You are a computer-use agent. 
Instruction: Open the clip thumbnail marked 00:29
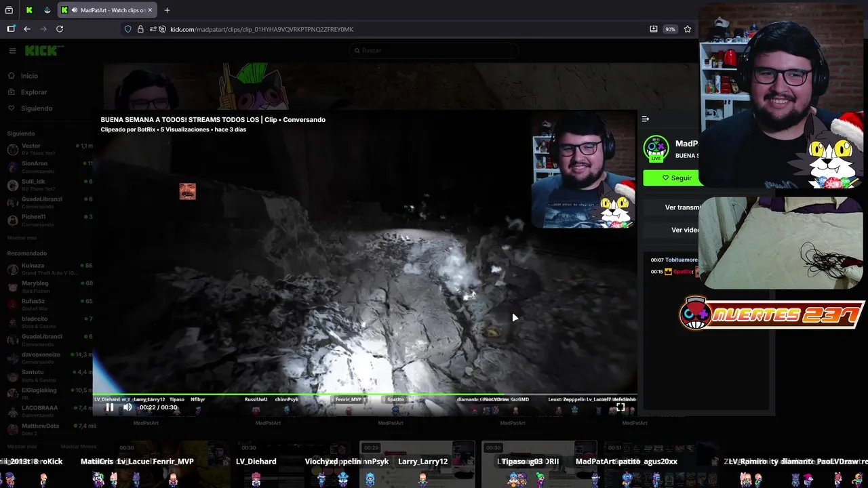tap(417, 464)
